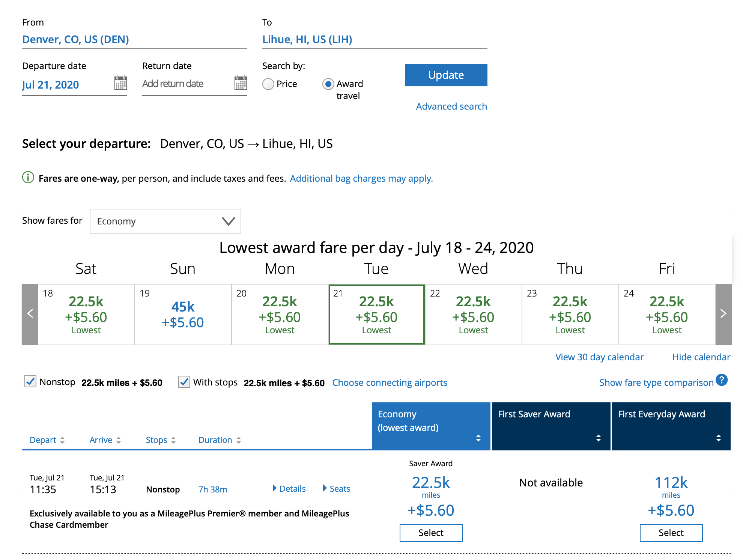Uncheck the Nonstop flights checkbox

pos(30,382)
